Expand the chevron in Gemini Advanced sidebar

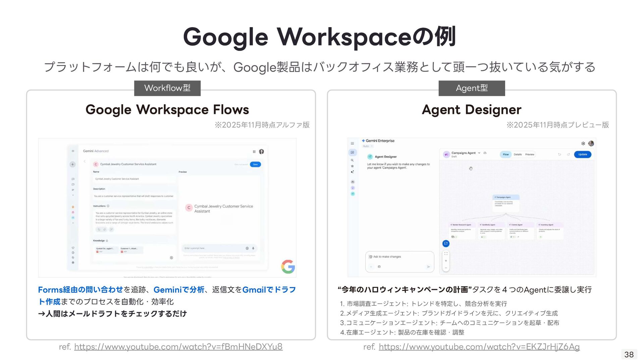73,195
